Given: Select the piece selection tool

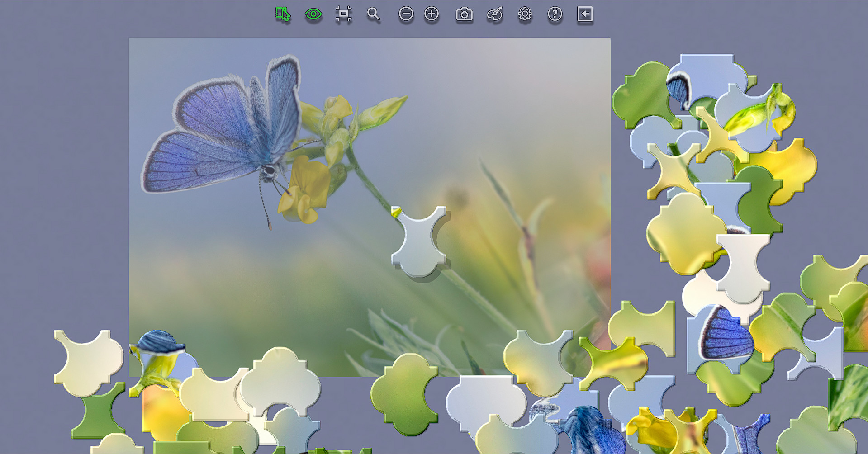Looking at the screenshot, I should click(x=283, y=14).
